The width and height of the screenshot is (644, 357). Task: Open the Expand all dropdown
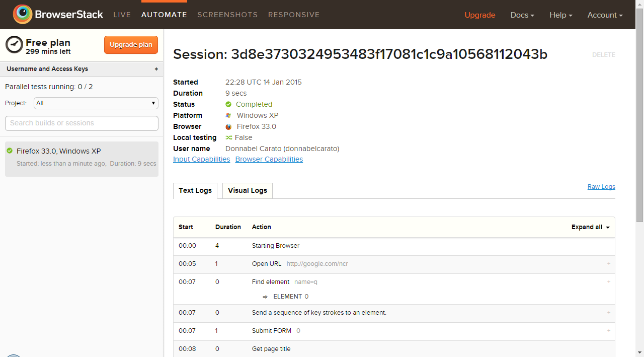[x=591, y=227]
